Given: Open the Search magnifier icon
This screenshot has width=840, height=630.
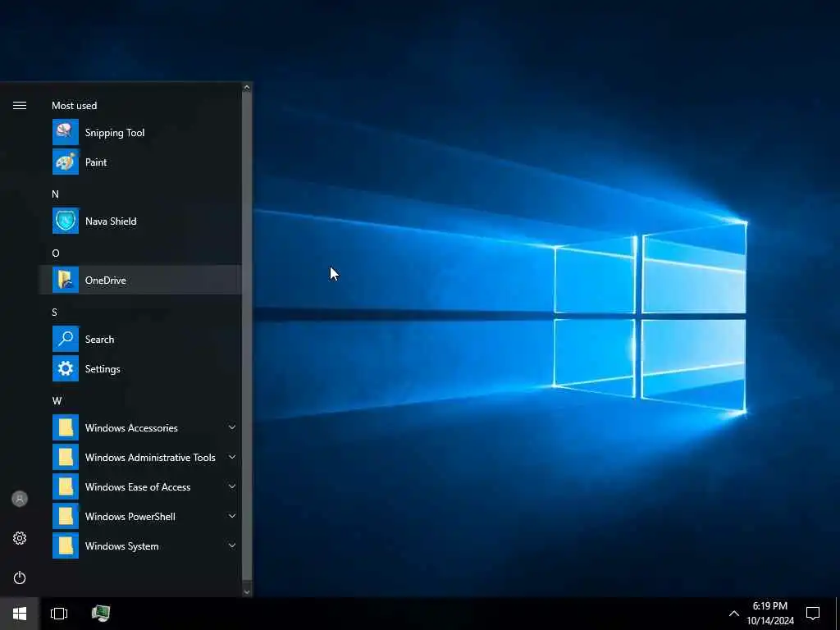Looking at the screenshot, I should (x=66, y=339).
